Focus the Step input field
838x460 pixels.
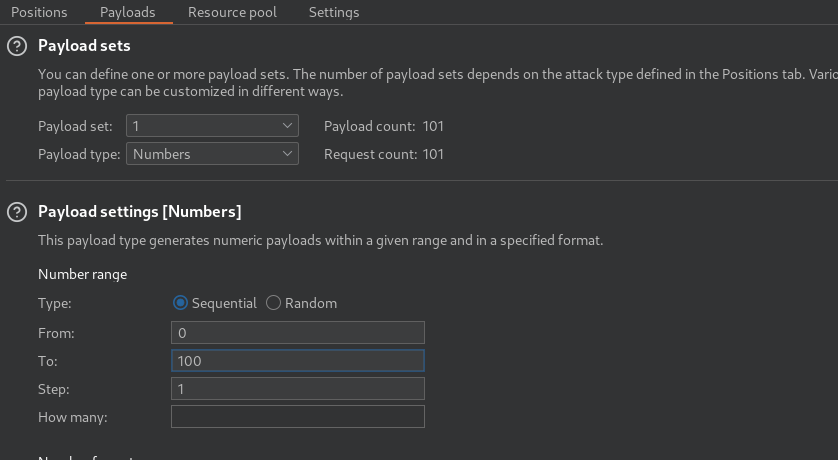pyautogui.click(x=297, y=389)
